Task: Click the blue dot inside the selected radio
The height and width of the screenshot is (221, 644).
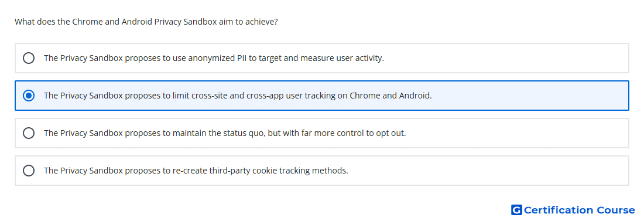Action: coord(29,96)
